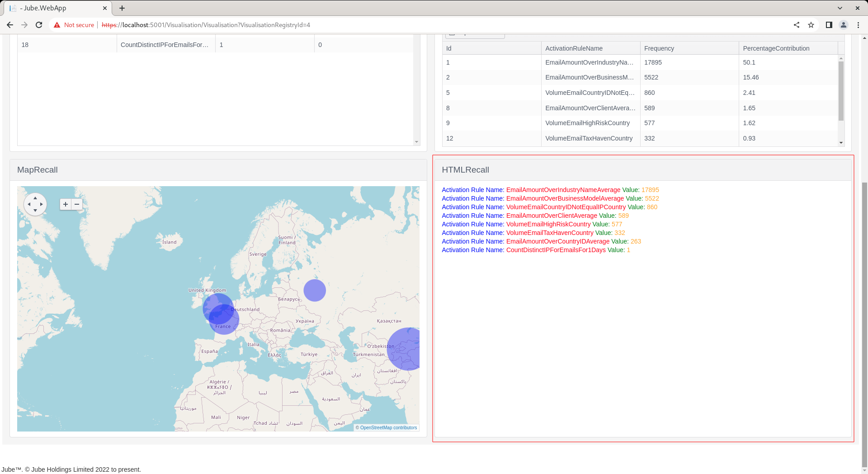Click the bubble over Russia on map
Viewport: 868px width, 474px height.
315,290
